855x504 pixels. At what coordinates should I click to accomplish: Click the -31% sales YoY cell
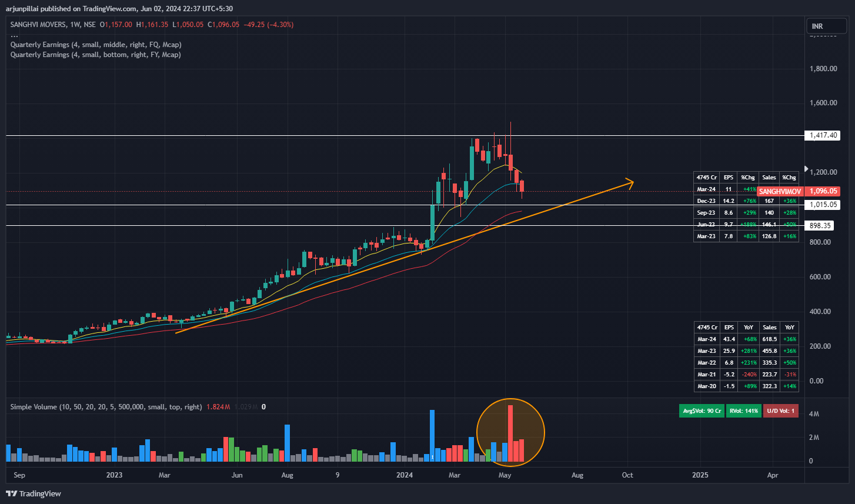pyautogui.click(x=789, y=375)
